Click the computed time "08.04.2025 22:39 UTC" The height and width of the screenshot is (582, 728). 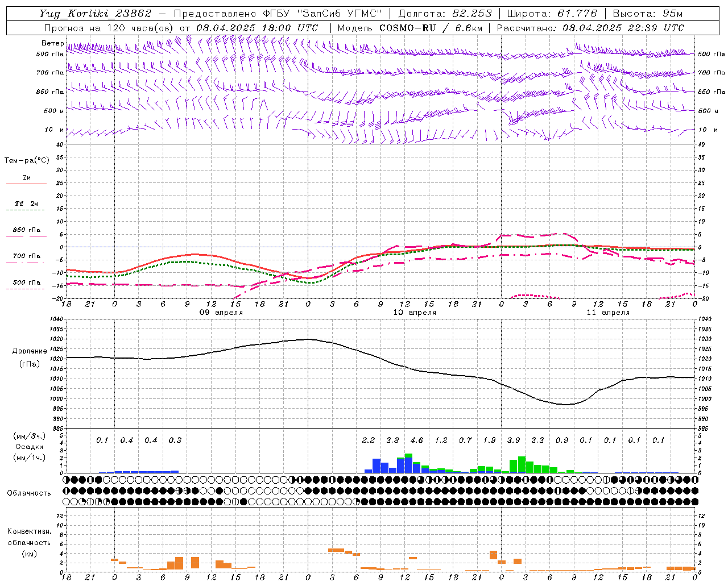[x=623, y=28]
